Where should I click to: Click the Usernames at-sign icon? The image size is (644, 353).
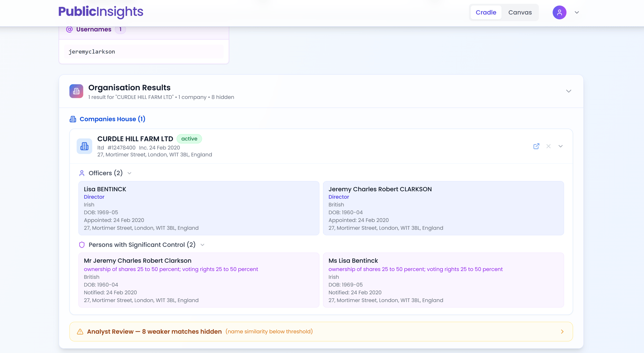69,29
